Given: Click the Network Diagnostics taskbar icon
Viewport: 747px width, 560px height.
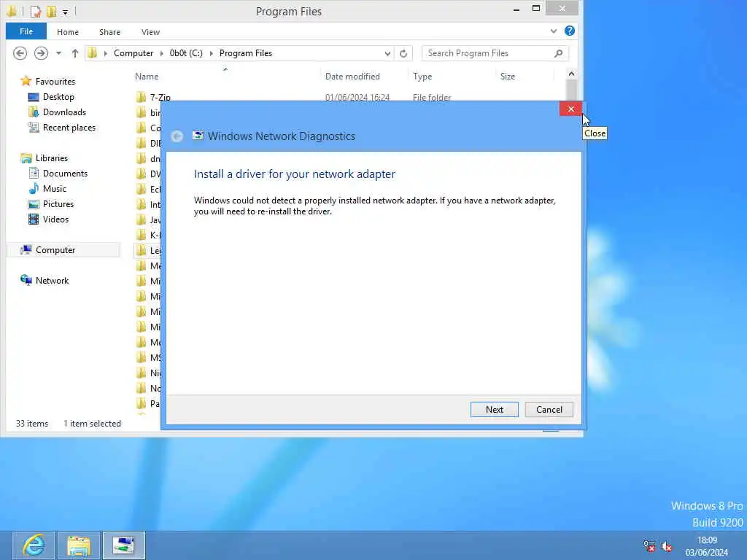Looking at the screenshot, I should pyautogui.click(x=124, y=545).
